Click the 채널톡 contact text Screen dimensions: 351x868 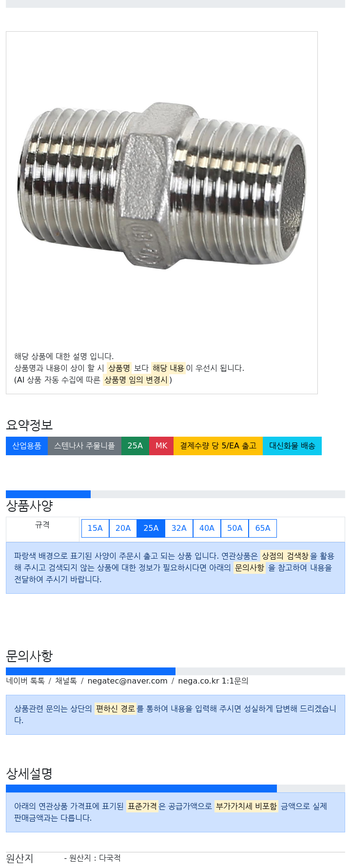tap(66, 681)
